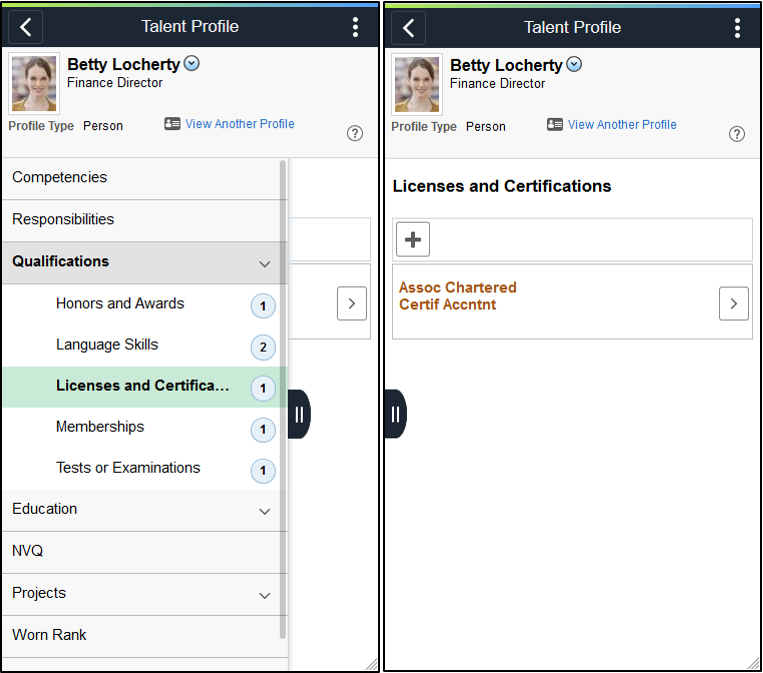The height and width of the screenshot is (673, 763).
Task: Click the help question mark icon in right panel
Action: coord(737,134)
